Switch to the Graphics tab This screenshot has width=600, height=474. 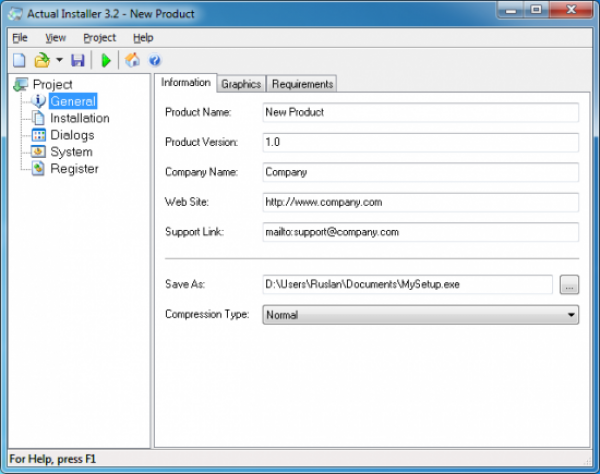point(241,84)
